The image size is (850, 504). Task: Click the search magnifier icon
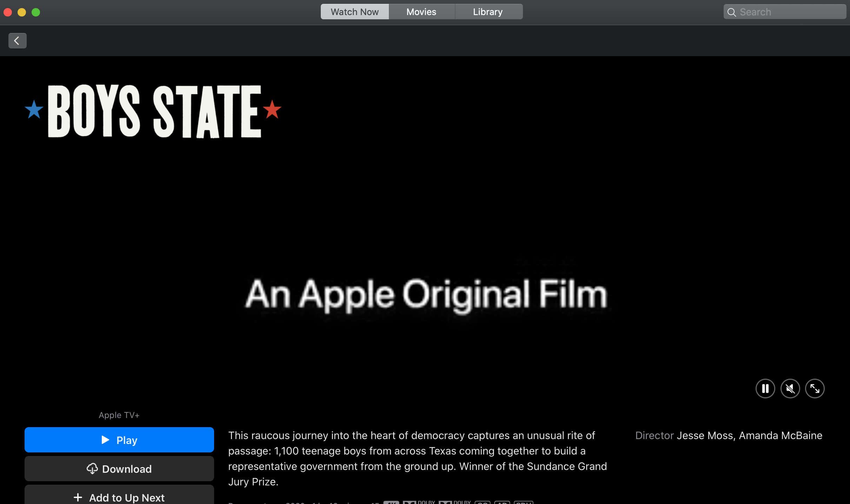731,12
